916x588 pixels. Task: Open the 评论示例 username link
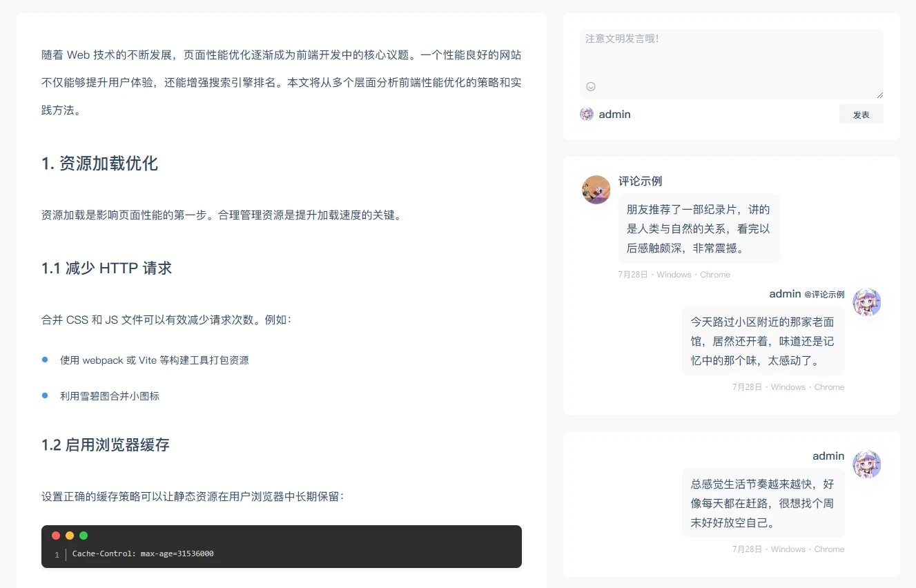pyautogui.click(x=640, y=182)
